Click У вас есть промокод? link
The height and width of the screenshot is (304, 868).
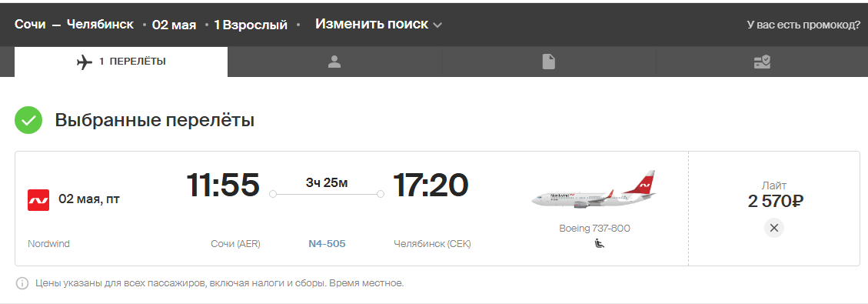[x=803, y=25]
